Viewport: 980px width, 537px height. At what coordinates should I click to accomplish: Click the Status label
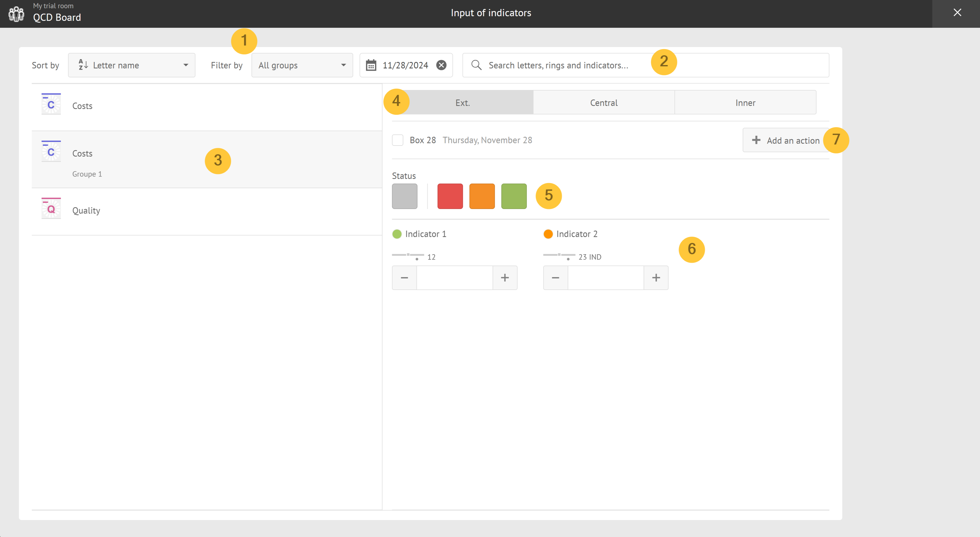pyautogui.click(x=404, y=176)
